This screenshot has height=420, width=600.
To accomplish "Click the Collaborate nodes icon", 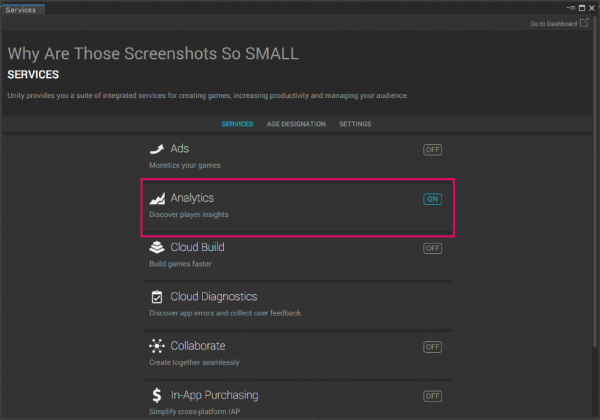I will tap(157, 346).
